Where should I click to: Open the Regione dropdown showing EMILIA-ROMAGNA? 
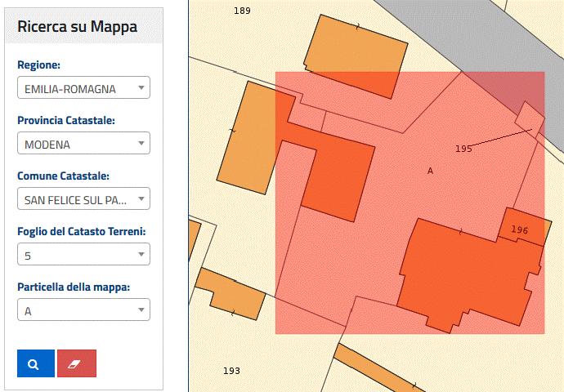[x=83, y=88]
